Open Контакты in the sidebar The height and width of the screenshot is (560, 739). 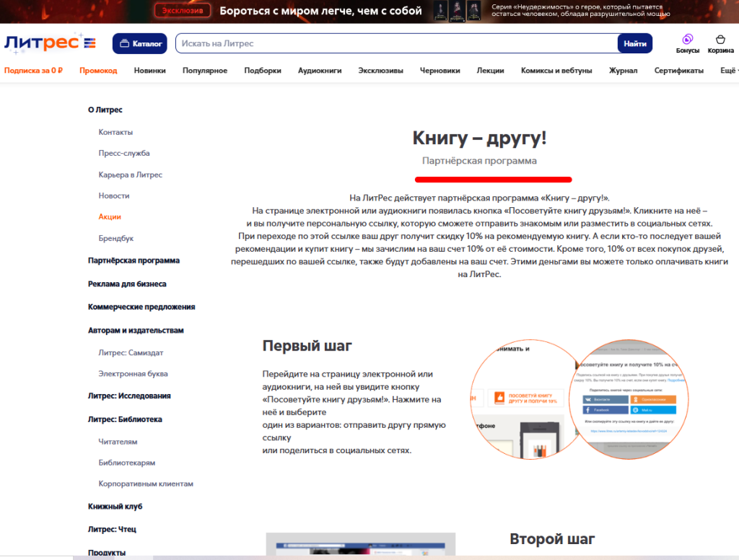(x=115, y=132)
